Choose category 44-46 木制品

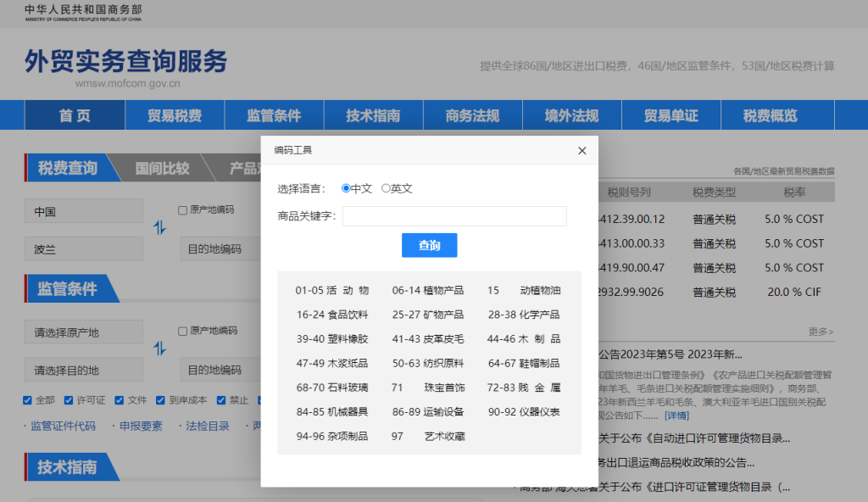[524, 339]
